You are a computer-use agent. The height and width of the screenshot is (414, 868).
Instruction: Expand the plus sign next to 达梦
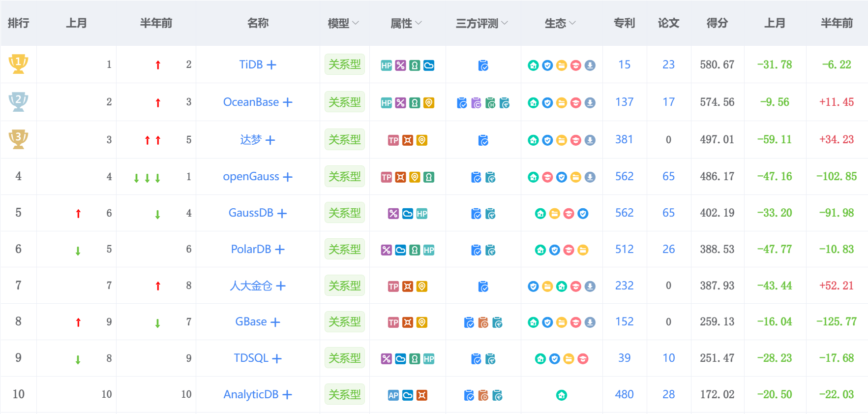click(x=270, y=140)
